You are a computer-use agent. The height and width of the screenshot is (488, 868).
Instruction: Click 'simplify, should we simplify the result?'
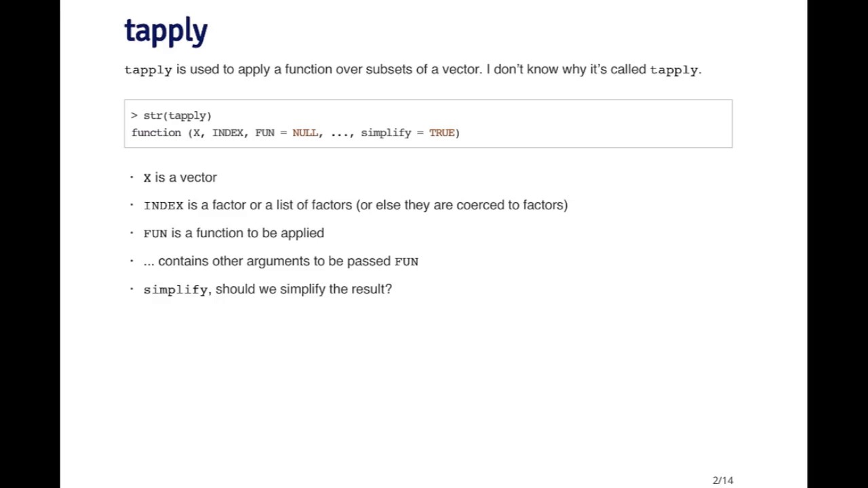268,289
